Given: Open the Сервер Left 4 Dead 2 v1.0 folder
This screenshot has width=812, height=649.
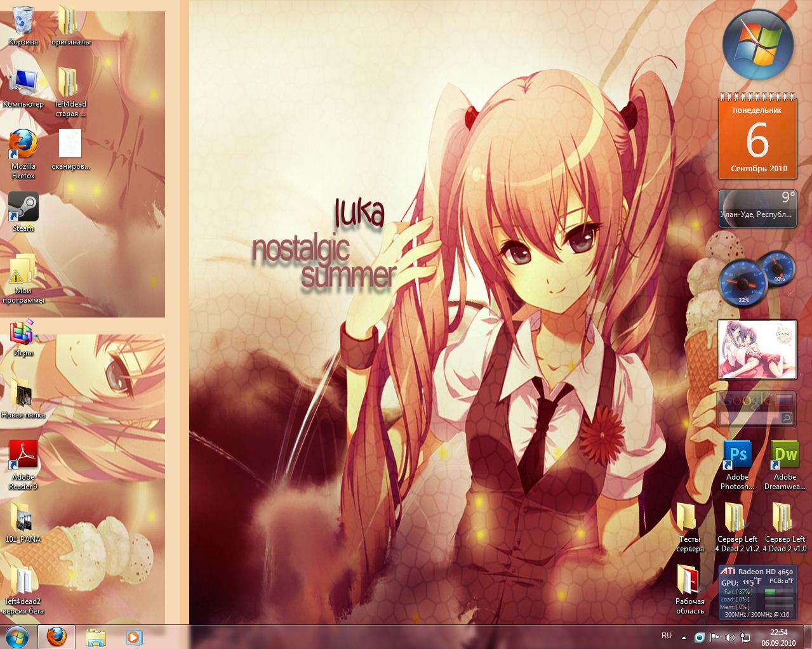Looking at the screenshot, I should 785,527.
